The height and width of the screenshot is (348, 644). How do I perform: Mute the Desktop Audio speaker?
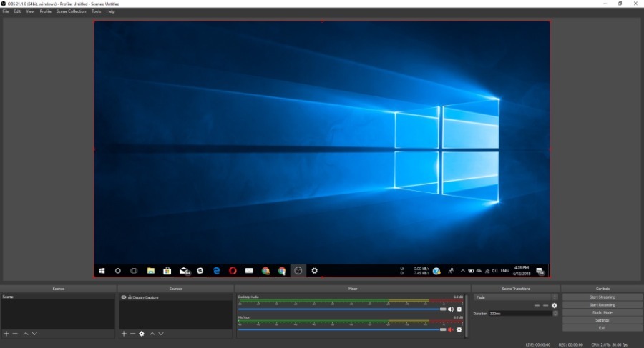pyautogui.click(x=451, y=309)
